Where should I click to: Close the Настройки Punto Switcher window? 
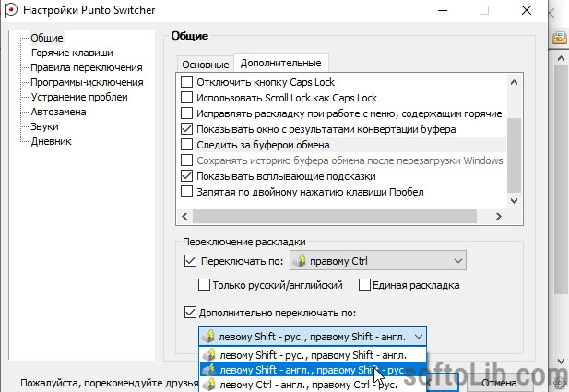(x=527, y=10)
